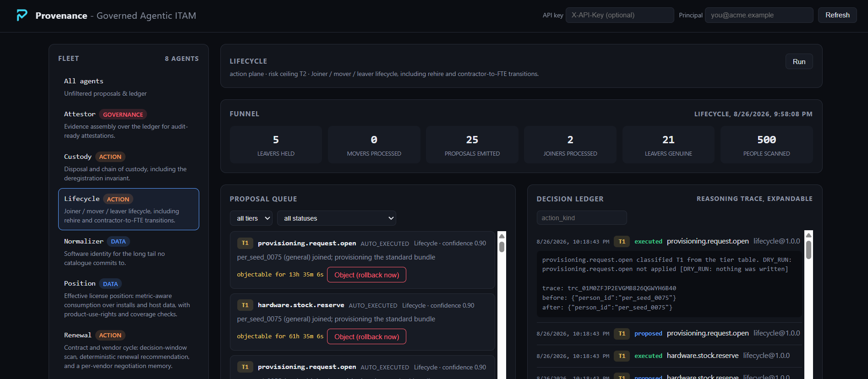Screen dimensions: 868x379
Task: Run the Lifecycle agent
Action: coord(799,61)
